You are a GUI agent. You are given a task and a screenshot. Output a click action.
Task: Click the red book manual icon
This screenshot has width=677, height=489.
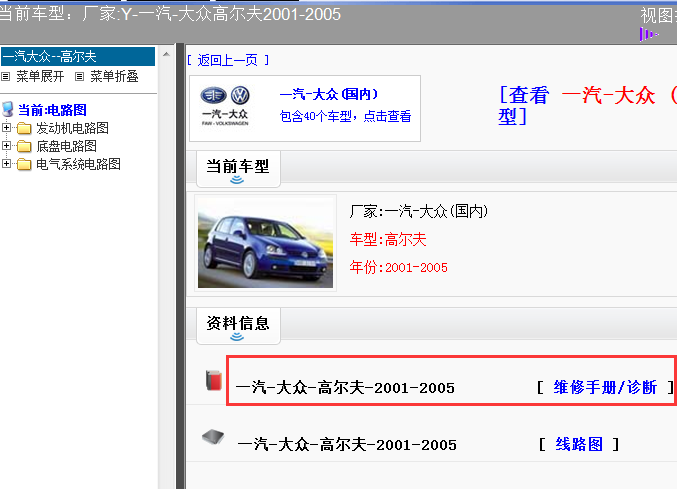point(214,380)
